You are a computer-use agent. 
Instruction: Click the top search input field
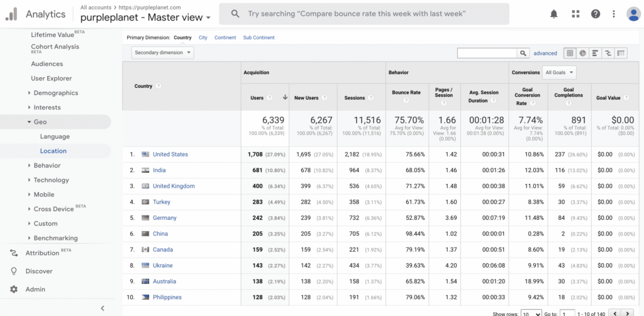pos(364,14)
